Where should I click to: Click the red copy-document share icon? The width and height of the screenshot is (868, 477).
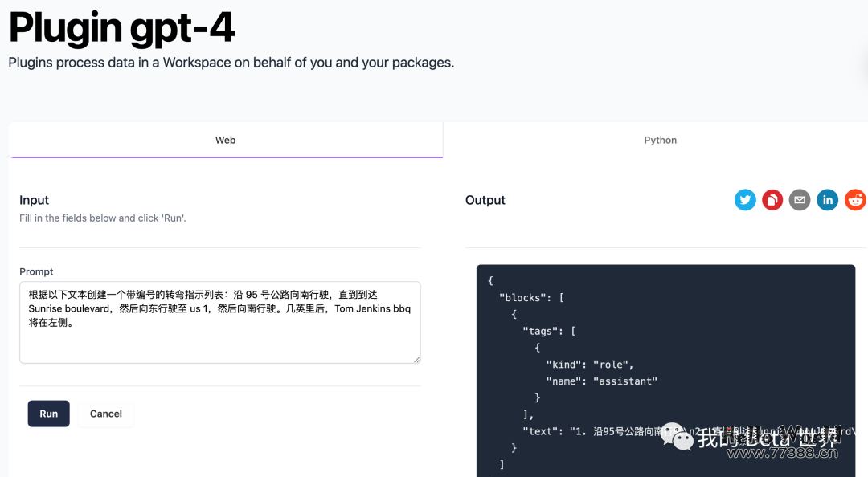click(x=772, y=199)
